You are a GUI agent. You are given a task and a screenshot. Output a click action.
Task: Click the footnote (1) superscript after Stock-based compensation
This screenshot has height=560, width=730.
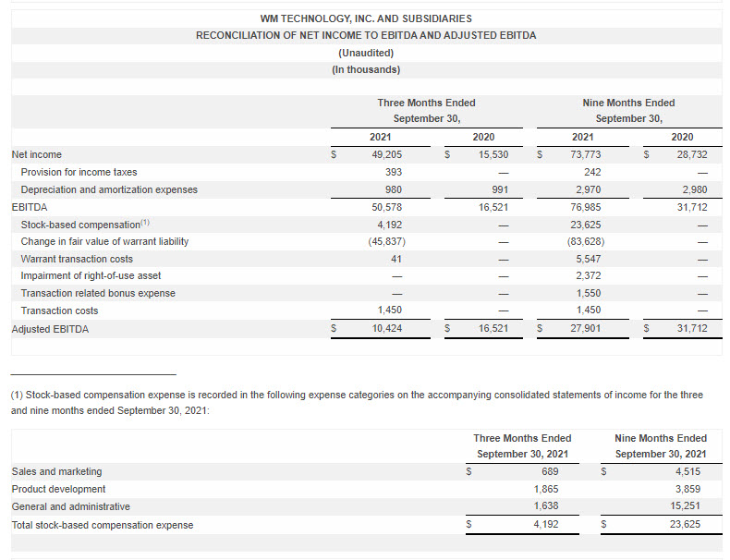[x=144, y=222]
